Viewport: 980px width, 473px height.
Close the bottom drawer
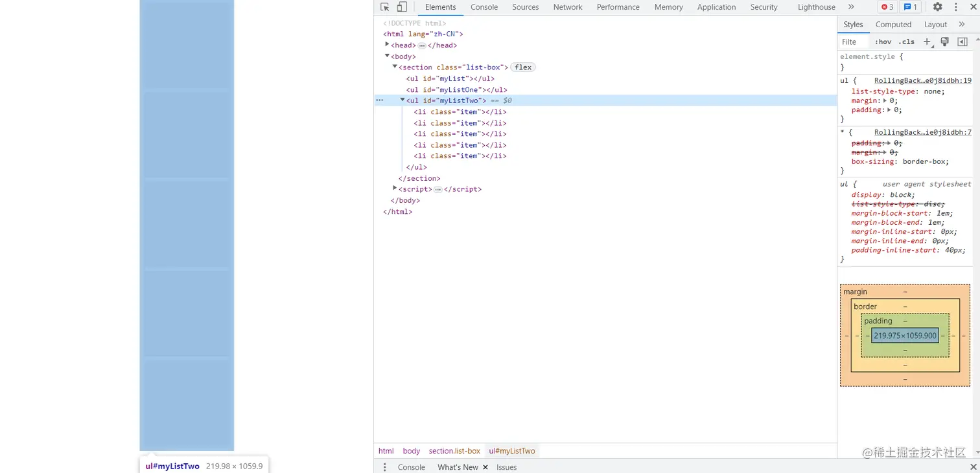pos(973,467)
